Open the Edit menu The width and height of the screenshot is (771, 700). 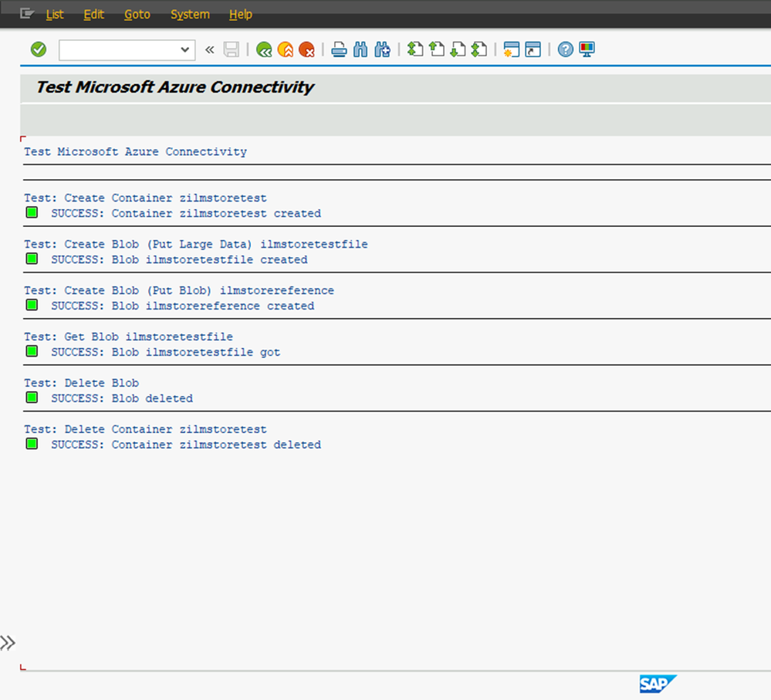[x=93, y=14]
